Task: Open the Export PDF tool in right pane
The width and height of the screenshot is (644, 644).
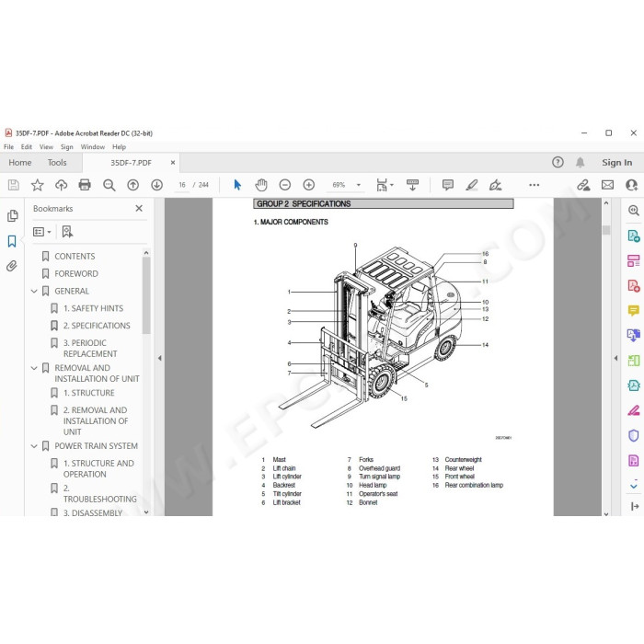Action: point(633,236)
